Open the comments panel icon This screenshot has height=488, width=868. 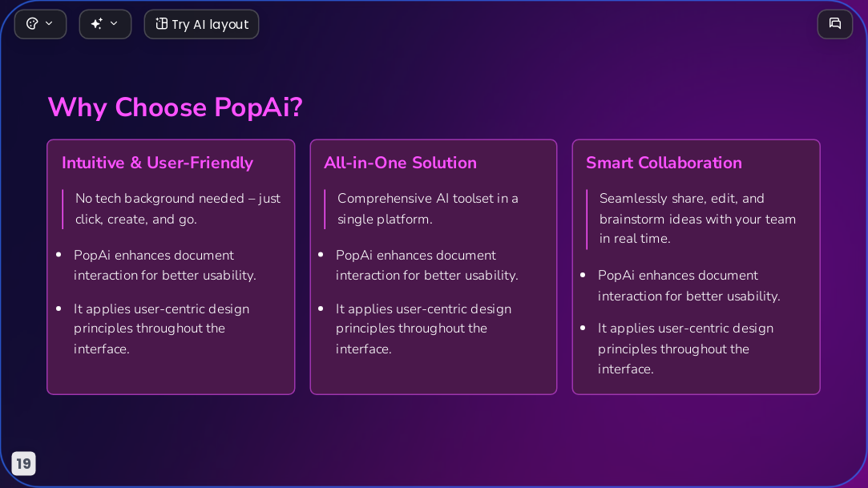click(835, 24)
